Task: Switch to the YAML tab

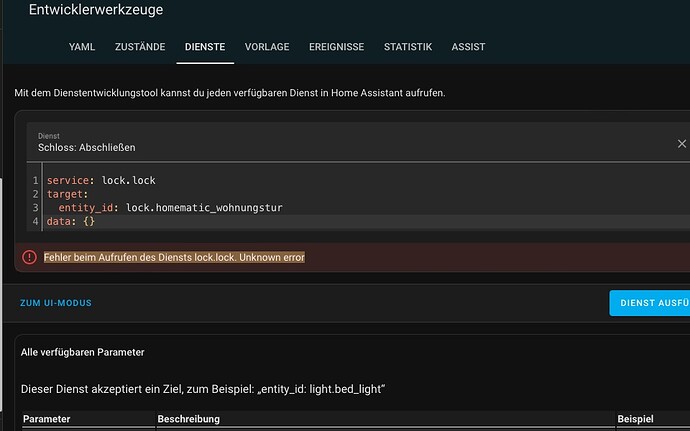Action: coord(82,47)
